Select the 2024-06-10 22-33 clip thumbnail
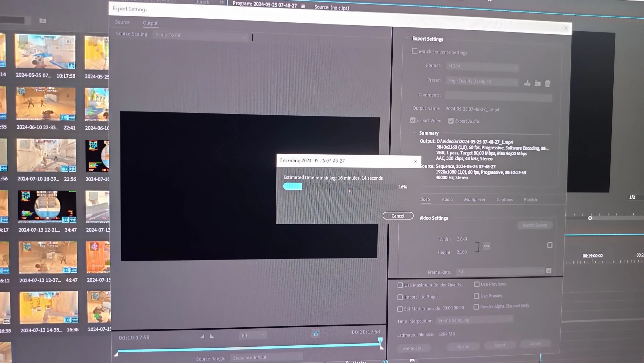 pos(46,104)
